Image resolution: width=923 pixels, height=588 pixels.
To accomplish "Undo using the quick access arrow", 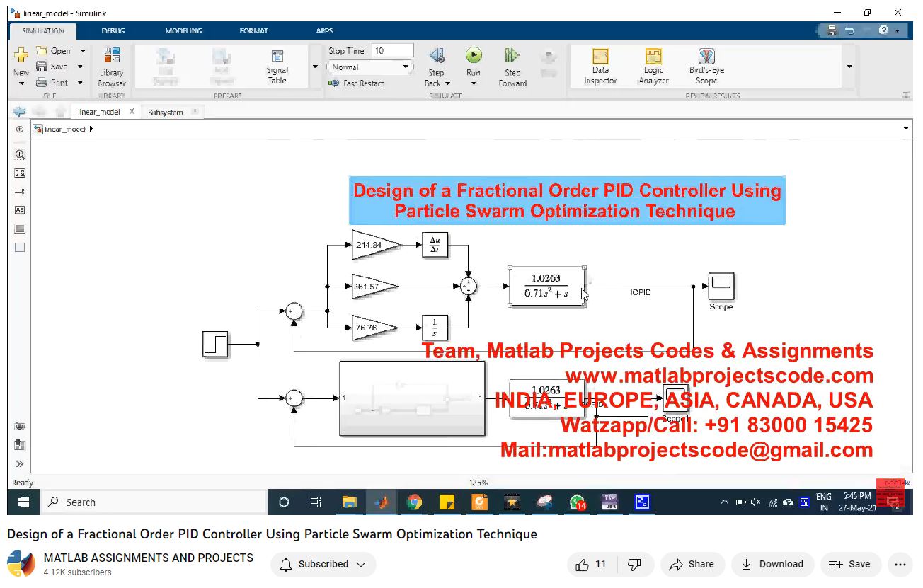I will coord(849,30).
